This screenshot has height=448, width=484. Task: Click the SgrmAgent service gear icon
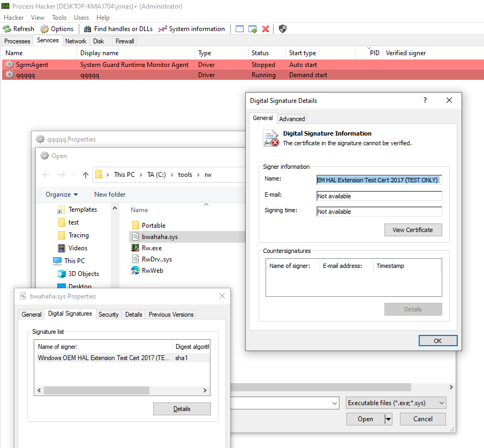[10, 64]
